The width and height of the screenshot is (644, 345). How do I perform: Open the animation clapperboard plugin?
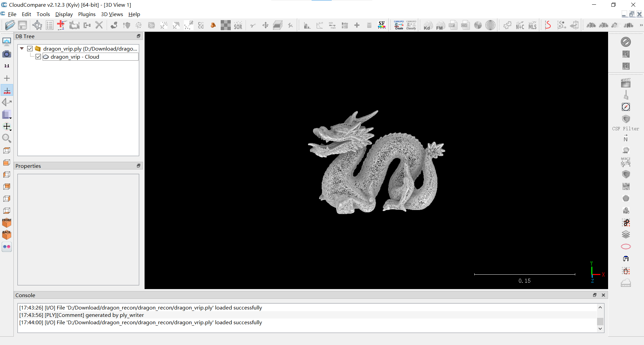pos(626,83)
